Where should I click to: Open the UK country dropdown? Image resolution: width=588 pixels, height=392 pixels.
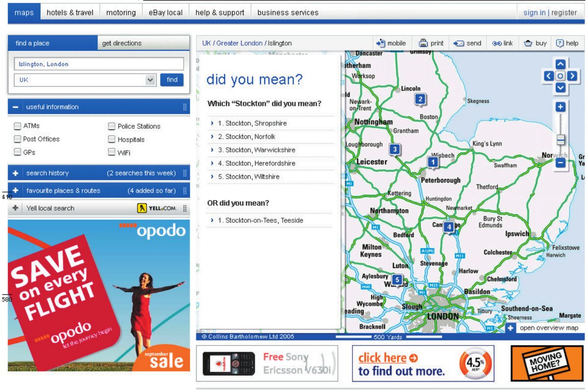150,80
